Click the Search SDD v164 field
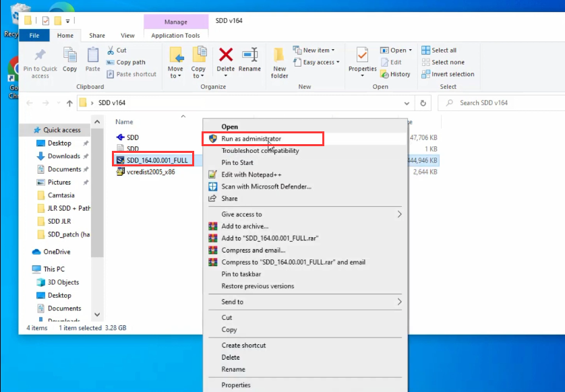 tap(501, 103)
